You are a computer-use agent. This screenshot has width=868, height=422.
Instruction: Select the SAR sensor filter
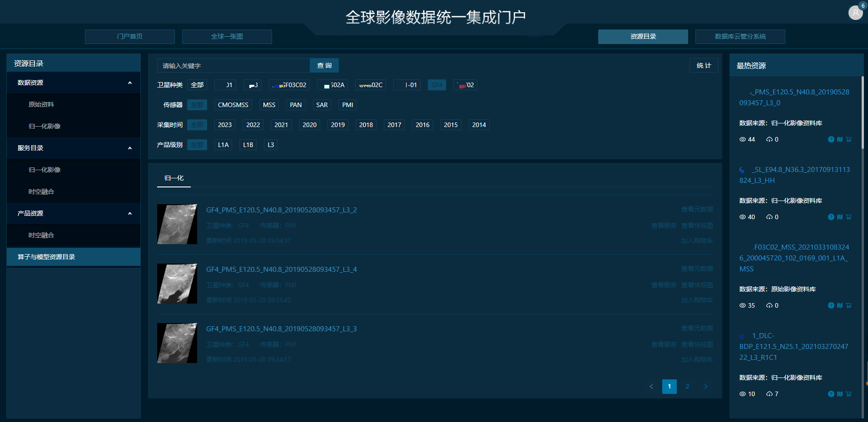pos(322,105)
